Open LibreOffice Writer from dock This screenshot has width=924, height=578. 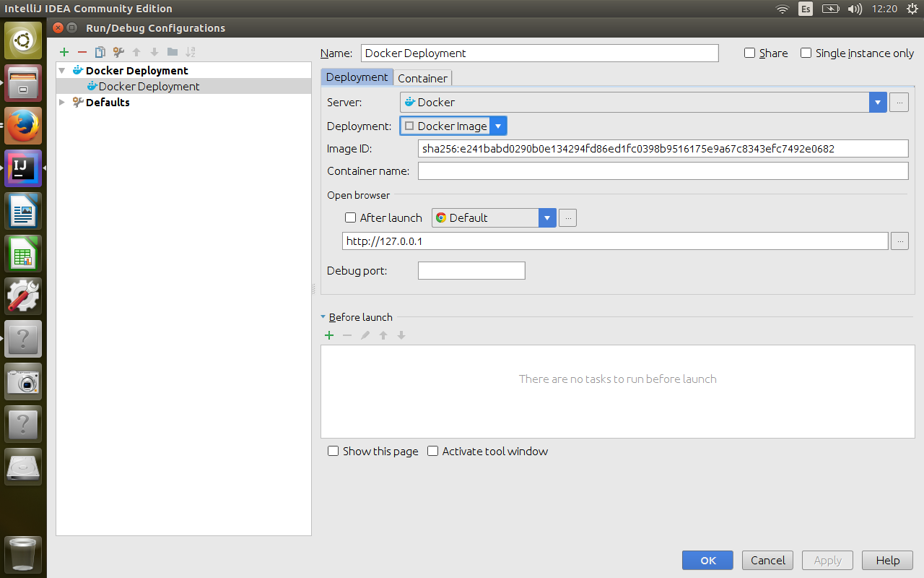coord(23,211)
